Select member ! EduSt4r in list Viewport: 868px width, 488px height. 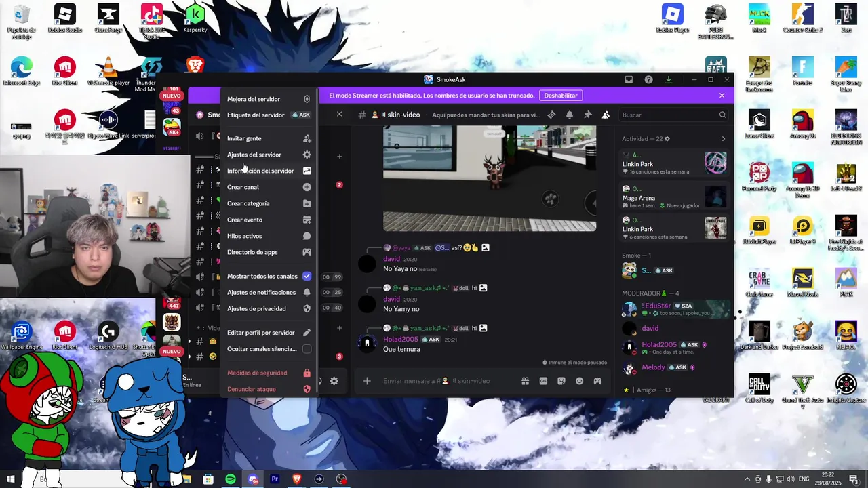pyautogui.click(x=674, y=309)
